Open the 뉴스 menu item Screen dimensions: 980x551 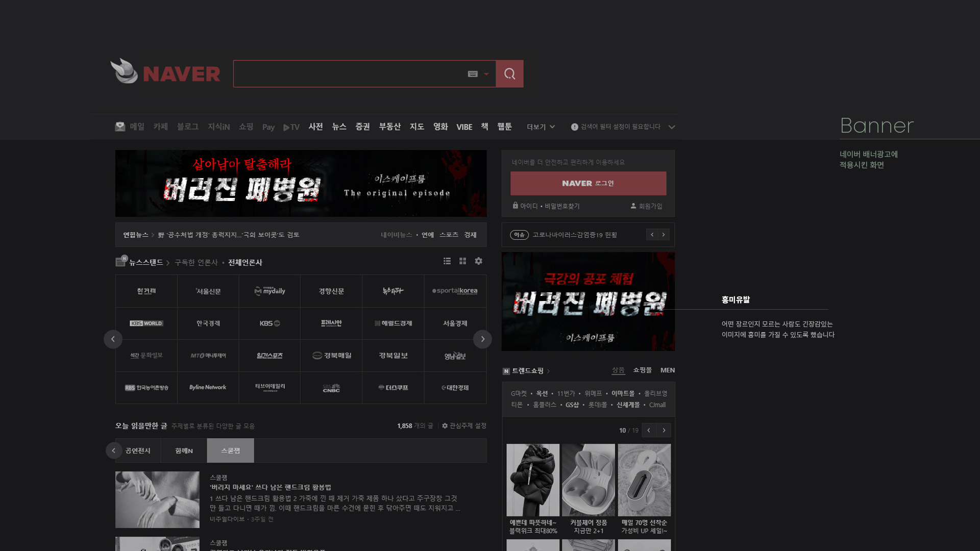click(x=339, y=127)
